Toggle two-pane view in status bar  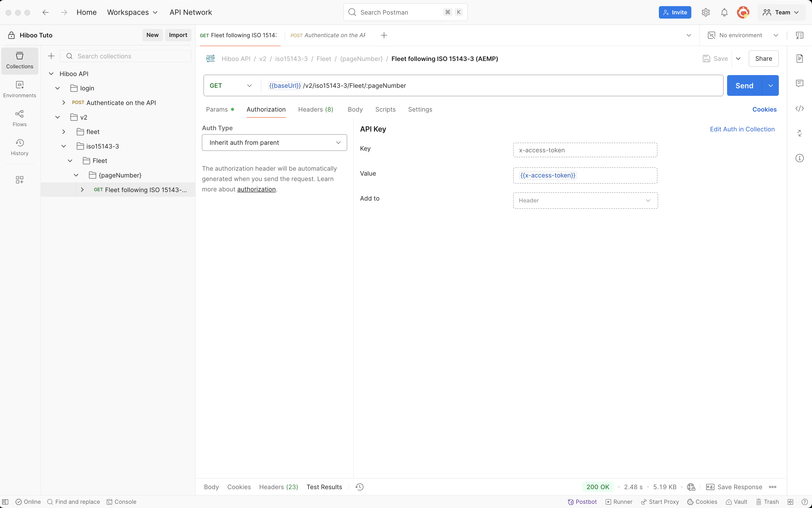point(791,502)
